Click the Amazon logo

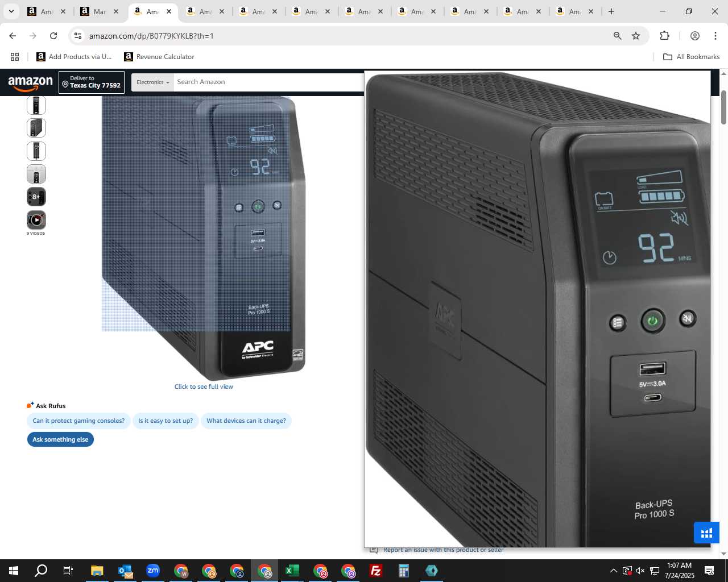coord(31,83)
